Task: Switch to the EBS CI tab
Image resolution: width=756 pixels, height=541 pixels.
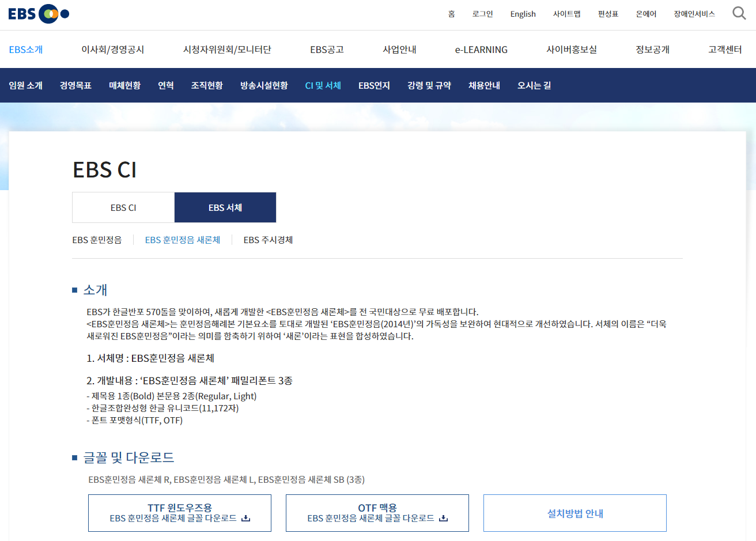Action: pos(123,207)
